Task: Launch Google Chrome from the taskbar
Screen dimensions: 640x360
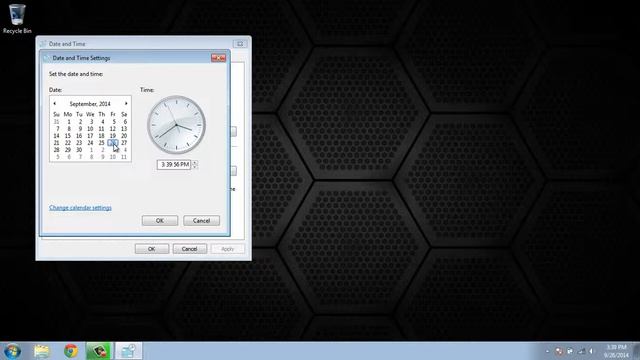Action: [71, 351]
